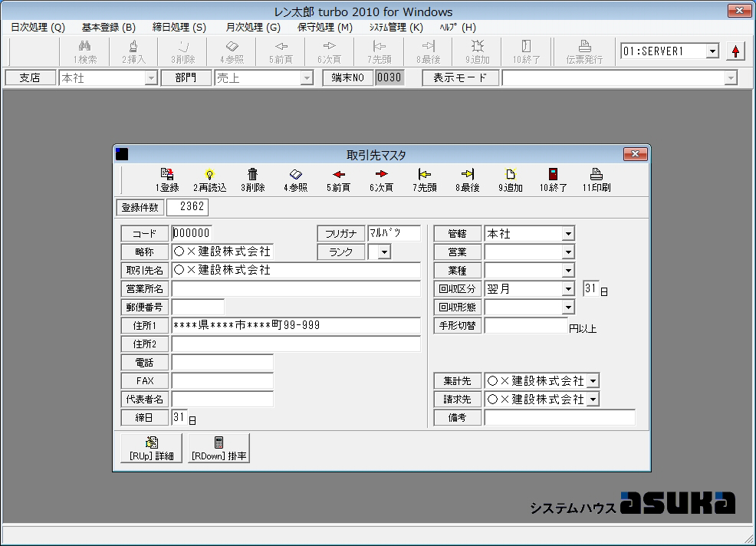756x546 pixels.
Task: Expand the ランク dropdown
Action: point(384,252)
